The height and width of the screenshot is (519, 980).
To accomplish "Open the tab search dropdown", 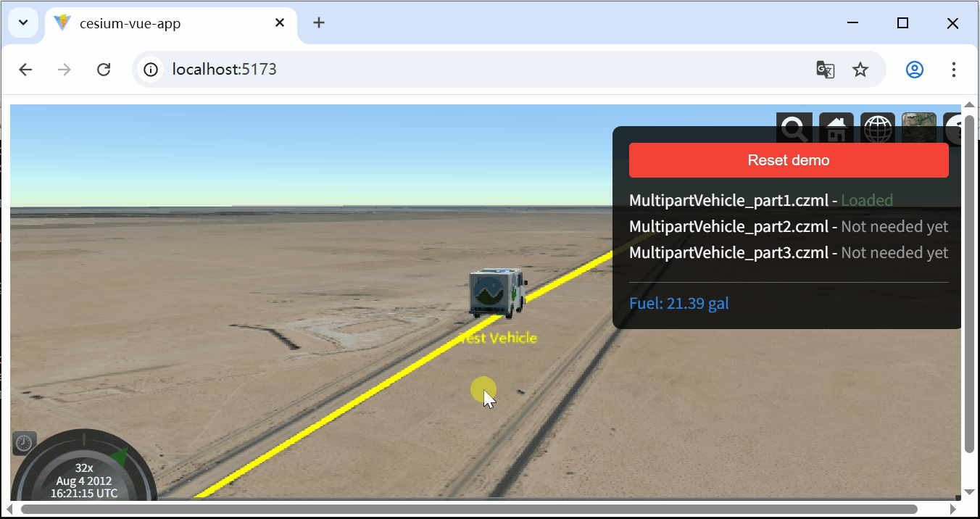I will pyautogui.click(x=23, y=23).
